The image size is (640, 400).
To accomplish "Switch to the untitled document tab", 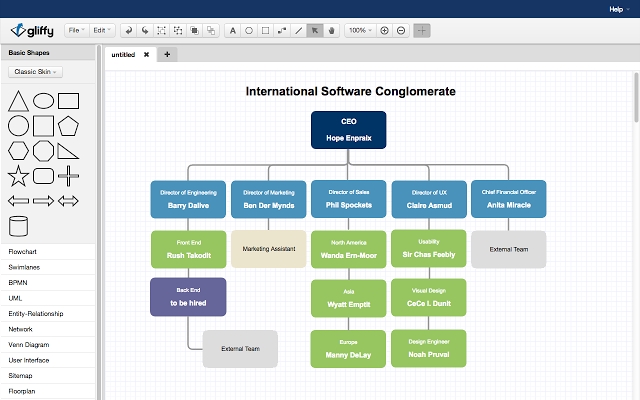I will tap(123, 54).
